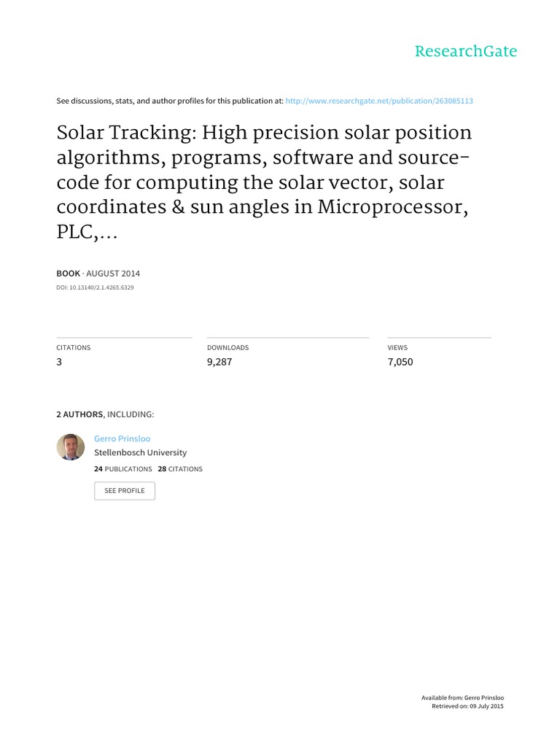Screen dimensions: 560x747
Task: Click the CITATIONS heading
Action: 74,348
